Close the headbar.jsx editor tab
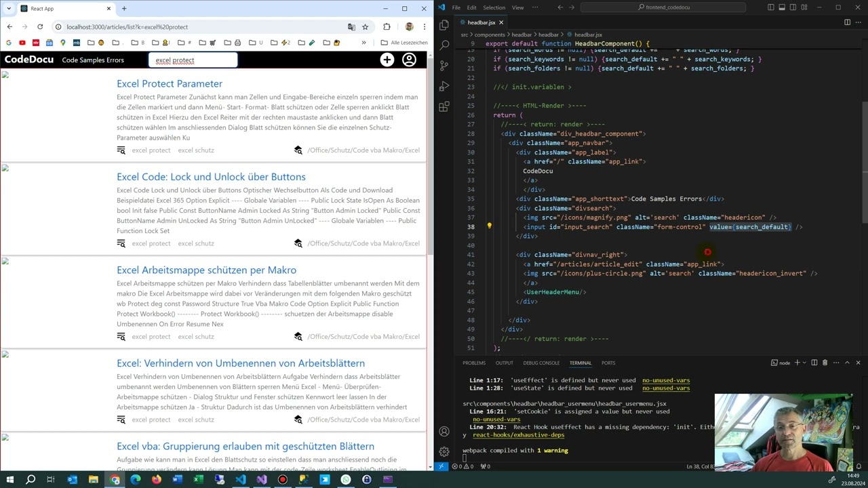 (x=501, y=22)
